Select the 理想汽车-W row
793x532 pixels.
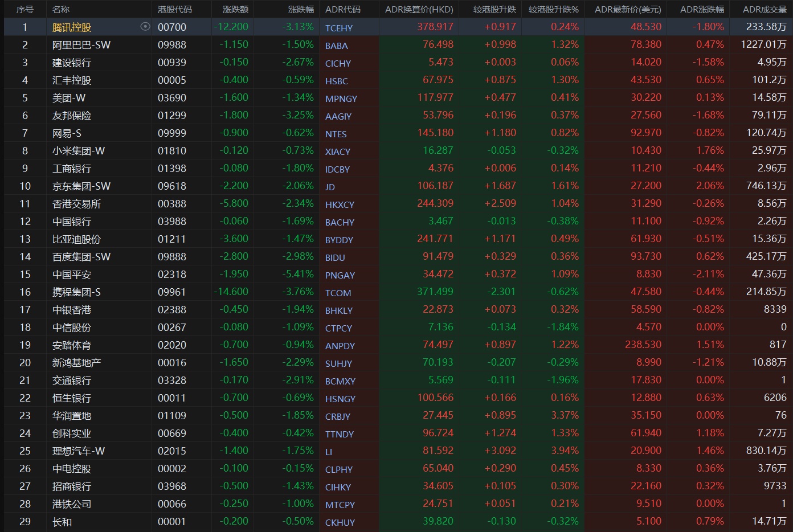79,451
